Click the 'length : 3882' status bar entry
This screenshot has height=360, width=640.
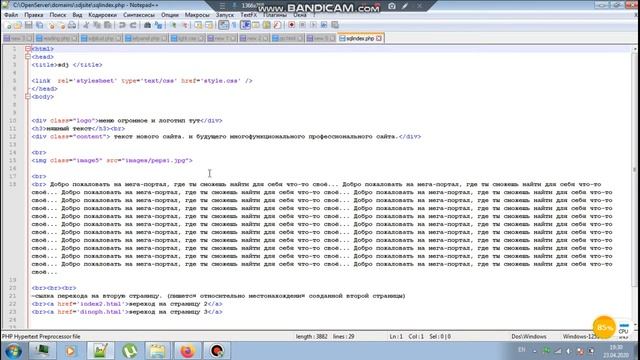pyautogui.click(x=311, y=337)
